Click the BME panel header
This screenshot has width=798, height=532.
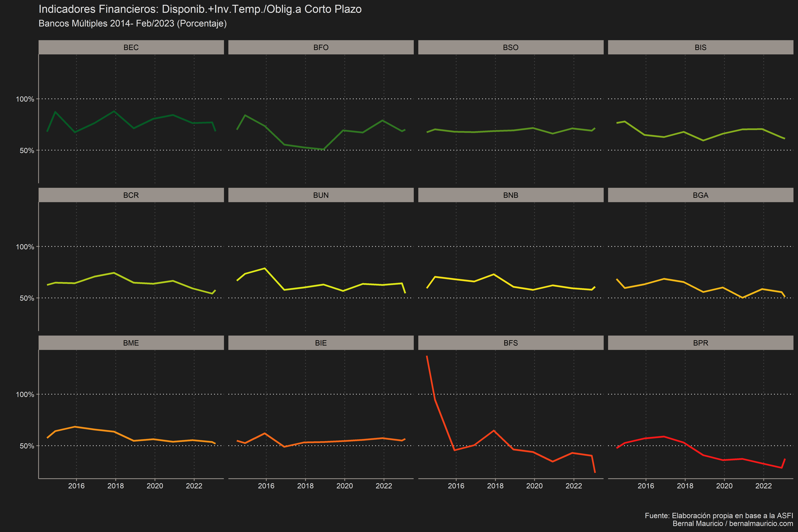[131, 343]
